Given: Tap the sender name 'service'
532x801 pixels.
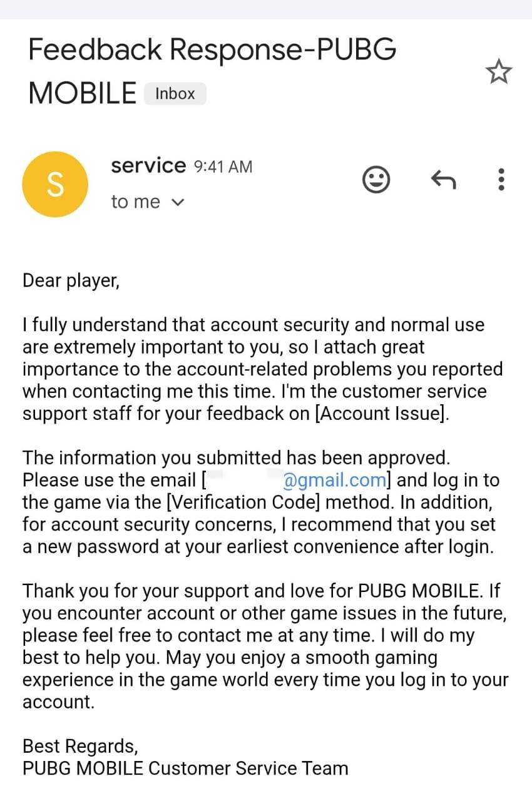Looking at the screenshot, I should (148, 166).
